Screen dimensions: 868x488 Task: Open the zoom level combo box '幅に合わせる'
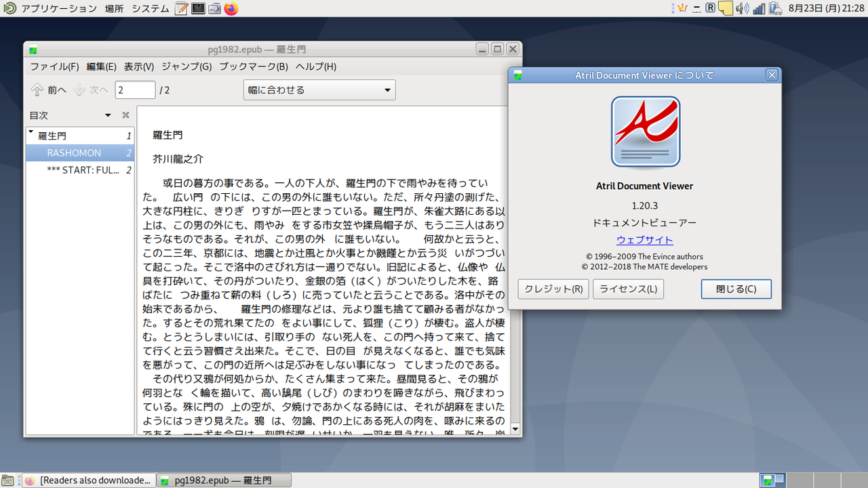(x=319, y=90)
